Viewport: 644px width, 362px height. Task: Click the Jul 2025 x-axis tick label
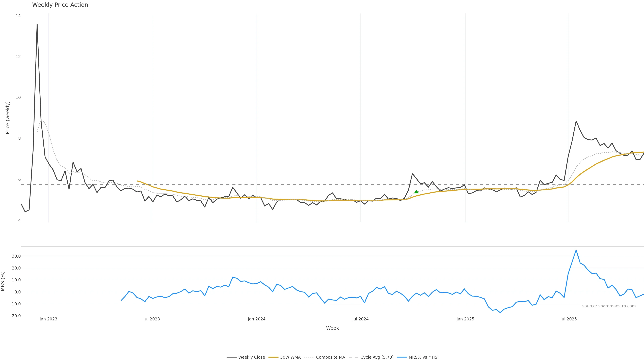569,319
